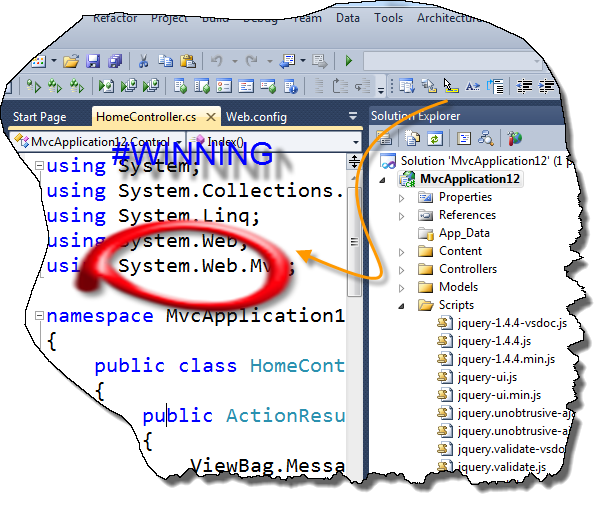Collapse the Scripts folder
Screen dimensions: 610x513
[x=403, y=305]
